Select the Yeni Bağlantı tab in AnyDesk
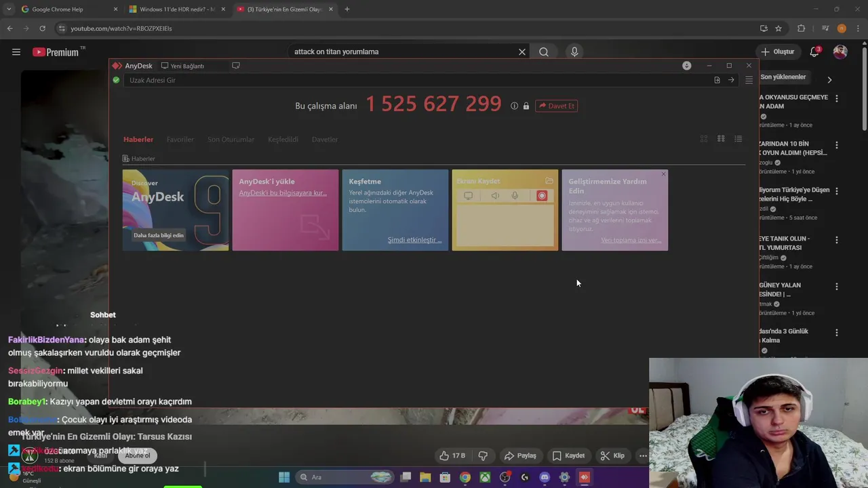Viewport: 868px width, 488px height. tap(183, 66)
